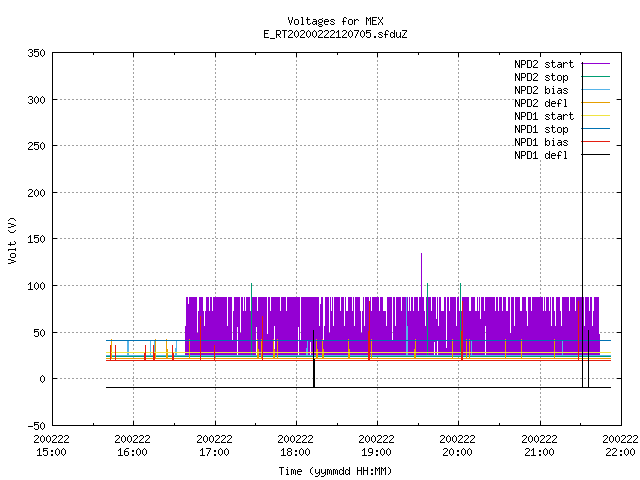Click the purple NPD2 start legend line
This screenshot has width=640, height=480.
point(596,64)
